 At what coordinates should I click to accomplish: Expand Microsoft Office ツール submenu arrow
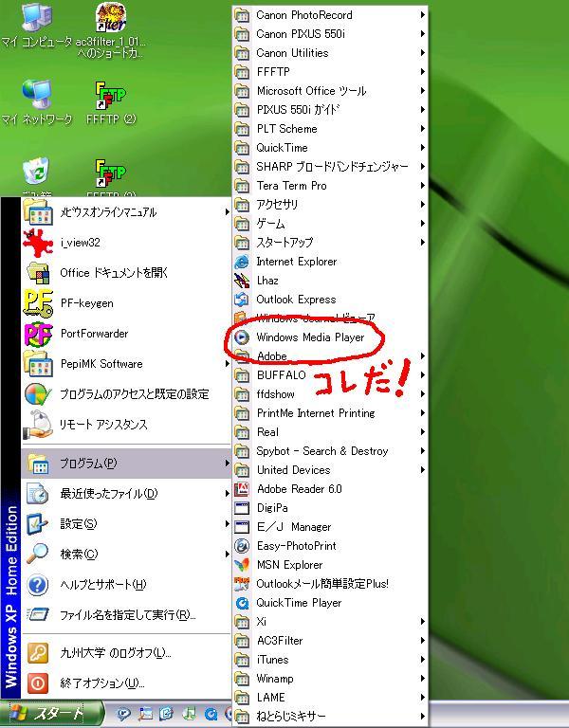click(x=422, y=91)
